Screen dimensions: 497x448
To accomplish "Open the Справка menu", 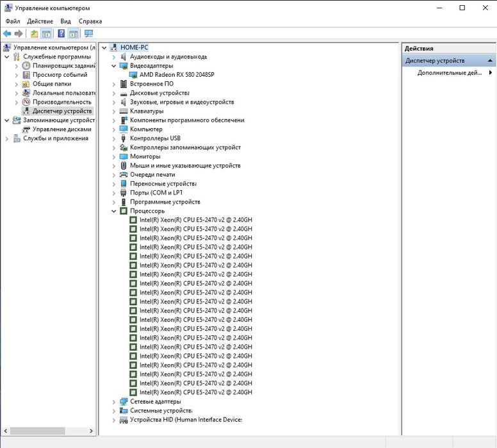I will (90, 21).
